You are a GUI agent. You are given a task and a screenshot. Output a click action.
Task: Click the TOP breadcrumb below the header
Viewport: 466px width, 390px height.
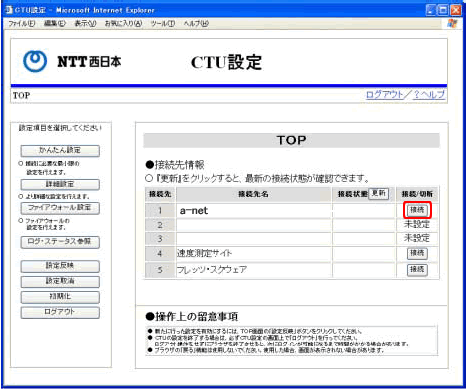pyautogui.click(x=21, y=96)
